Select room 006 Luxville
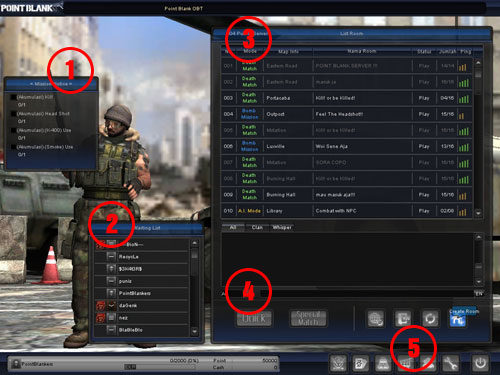The height and width of the screenshot is (375, 500). tap(347, 146)
